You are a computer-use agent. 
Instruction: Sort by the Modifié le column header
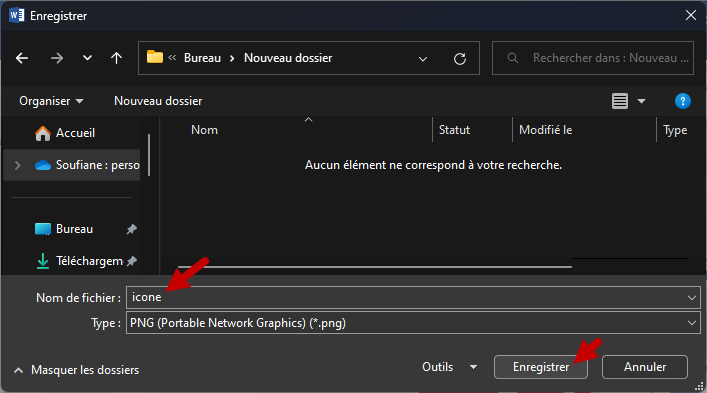[546, 130]
